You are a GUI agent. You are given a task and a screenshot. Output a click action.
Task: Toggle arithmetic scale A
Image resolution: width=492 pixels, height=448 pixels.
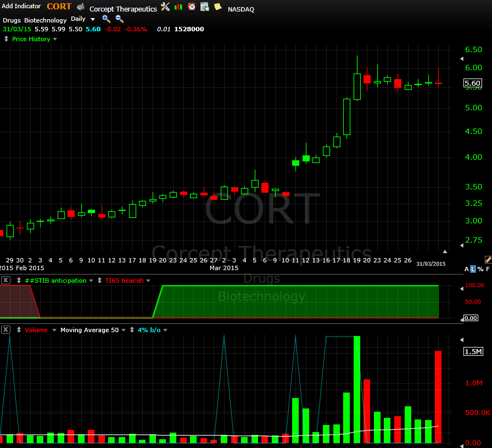467,269
